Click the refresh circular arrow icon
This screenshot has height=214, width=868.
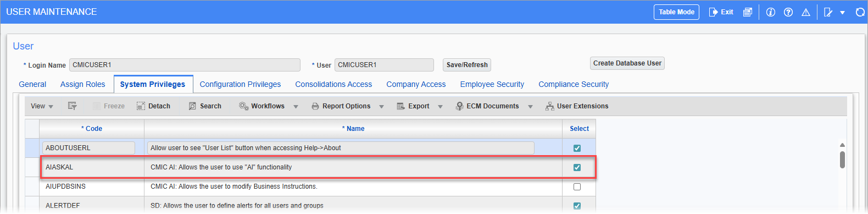pyautogui.click(x=860, y=12)
